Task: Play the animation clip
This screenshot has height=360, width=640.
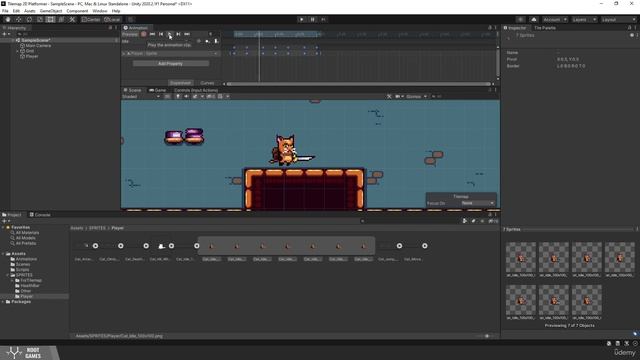Action: pyautogui.click(x=169, y=34)
